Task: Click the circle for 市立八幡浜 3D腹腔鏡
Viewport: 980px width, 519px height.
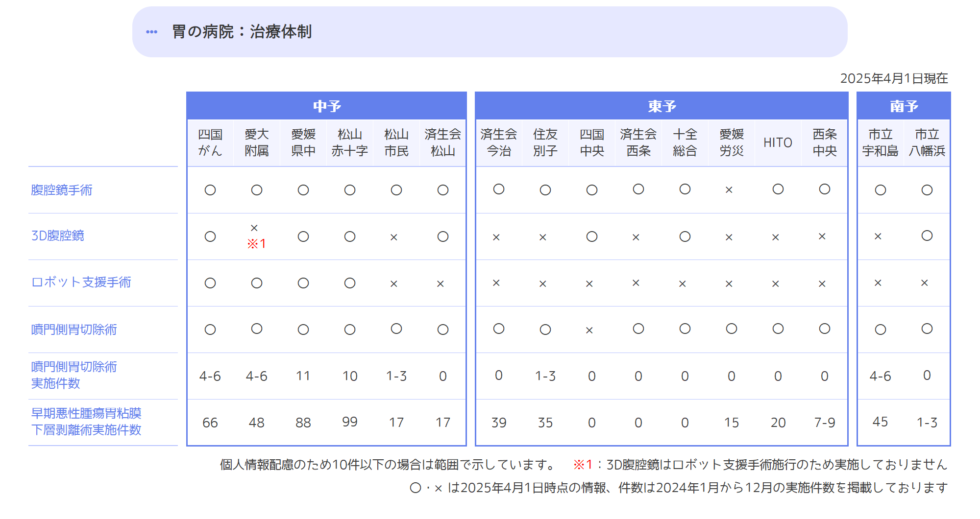Action: tap(926, 236)
